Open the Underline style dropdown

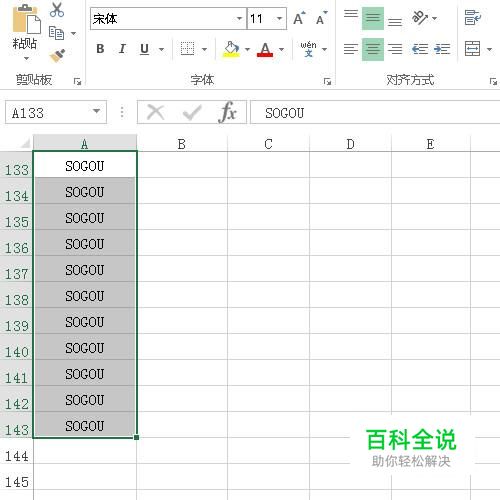pyautogui.click(x=161, y=49)
